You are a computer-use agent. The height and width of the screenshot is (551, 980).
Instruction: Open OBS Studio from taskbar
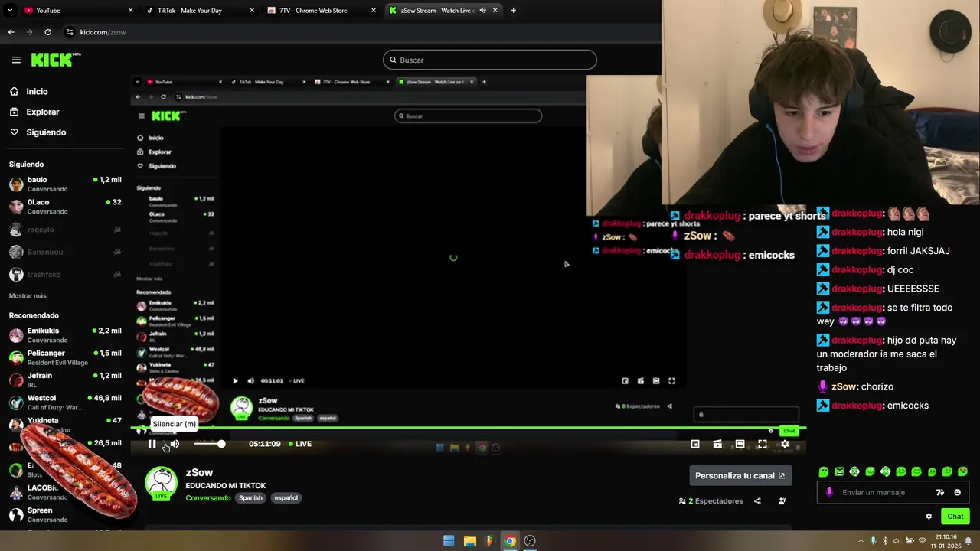(530, 541)
